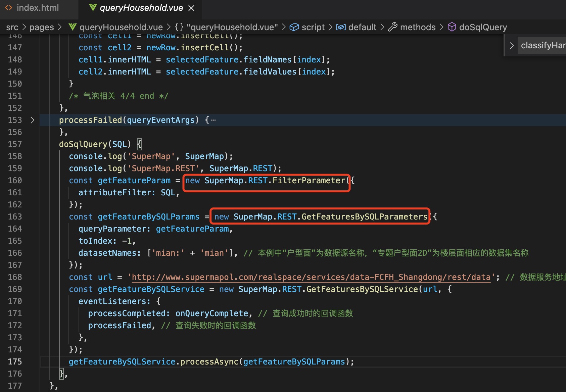The image size is (566, 392).
Task: Click GetFeaturesBySQLParameters on line 163
Action: (364, 217)
